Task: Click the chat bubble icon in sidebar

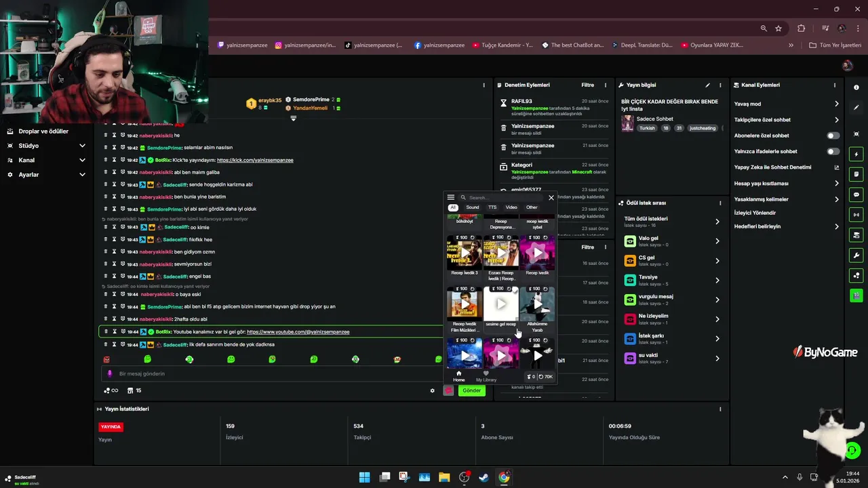Action: (856, 195)
